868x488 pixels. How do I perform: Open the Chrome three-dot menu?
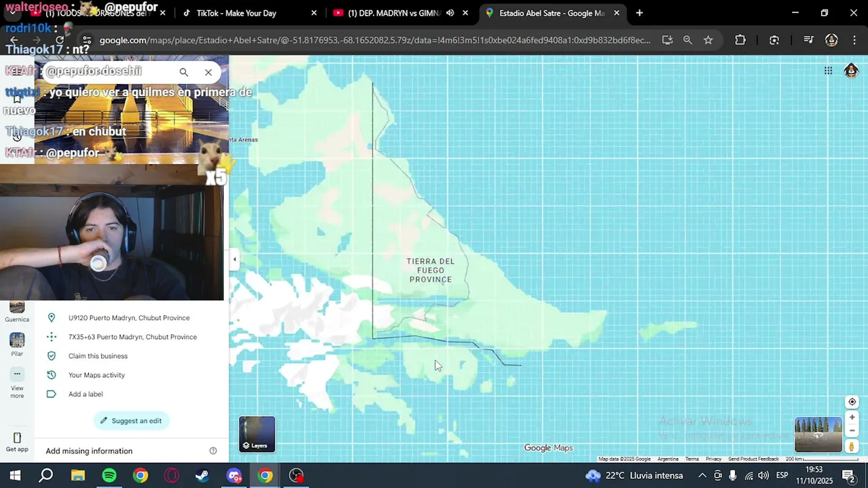tap(854, 40)
